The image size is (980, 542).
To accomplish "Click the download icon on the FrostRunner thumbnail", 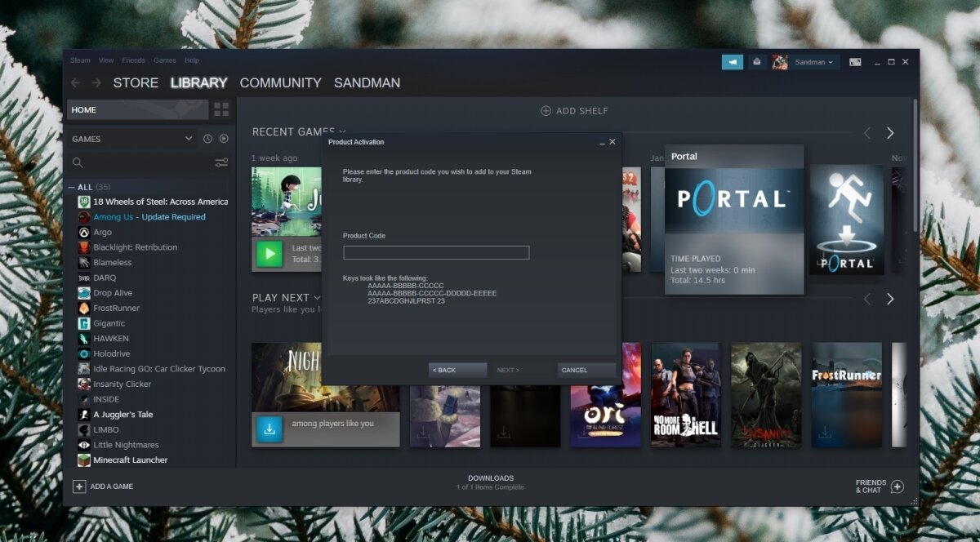I will (826, 432).
